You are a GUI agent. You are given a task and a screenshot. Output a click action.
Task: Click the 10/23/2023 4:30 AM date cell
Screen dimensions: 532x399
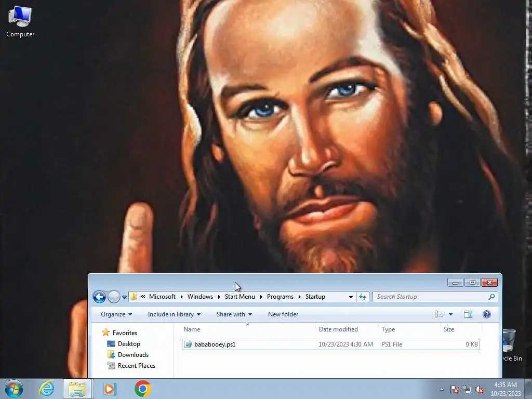(x=345, y=344)
